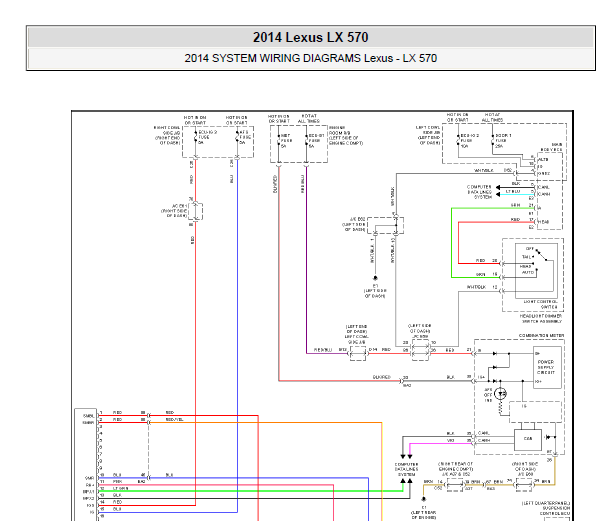Click Computer Data Lines System label below combination meter

click(406, 469)
